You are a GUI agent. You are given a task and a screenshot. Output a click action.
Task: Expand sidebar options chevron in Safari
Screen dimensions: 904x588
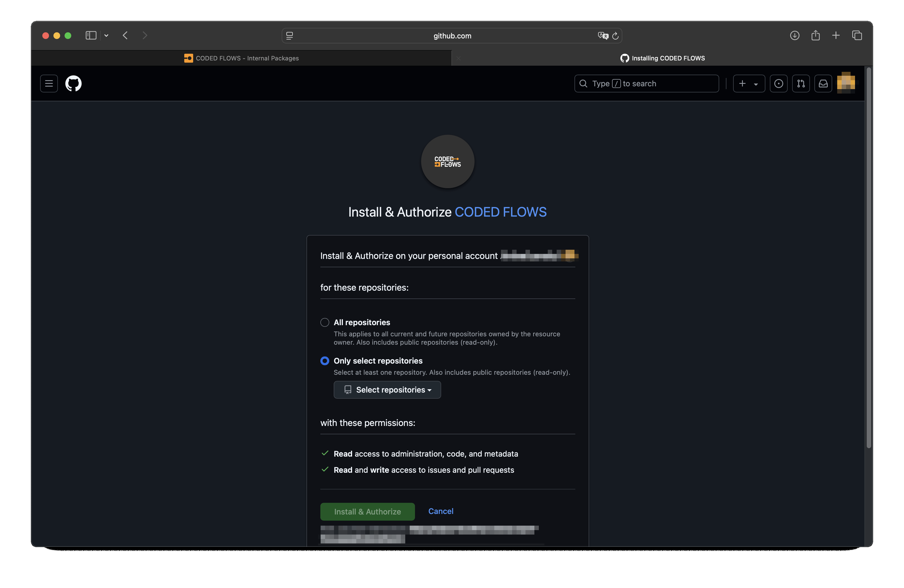click(x=106, y=36)
